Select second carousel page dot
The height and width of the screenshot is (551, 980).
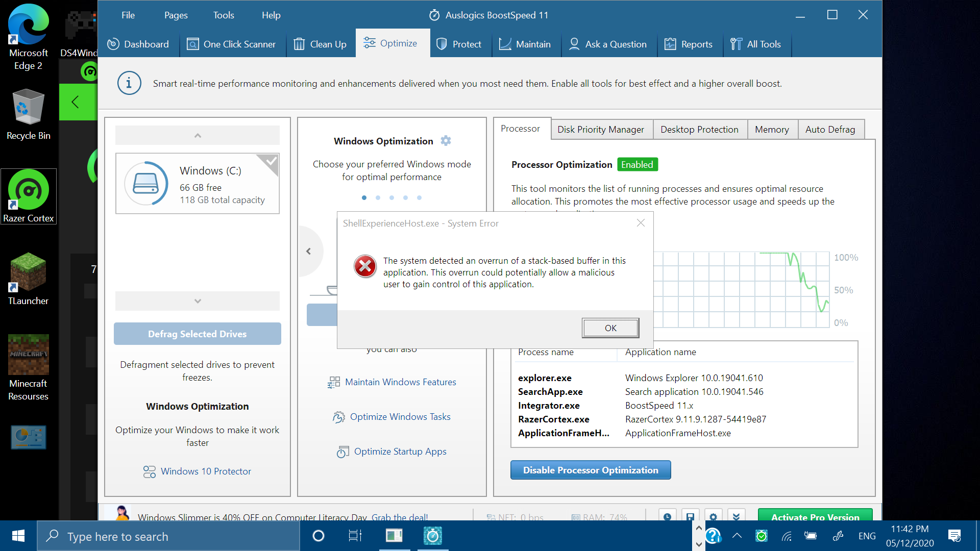coord(378,198)
